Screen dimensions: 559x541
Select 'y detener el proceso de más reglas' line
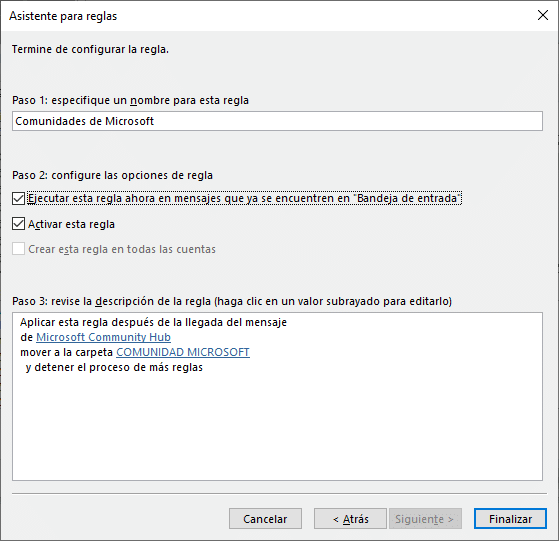coord(114,367)
